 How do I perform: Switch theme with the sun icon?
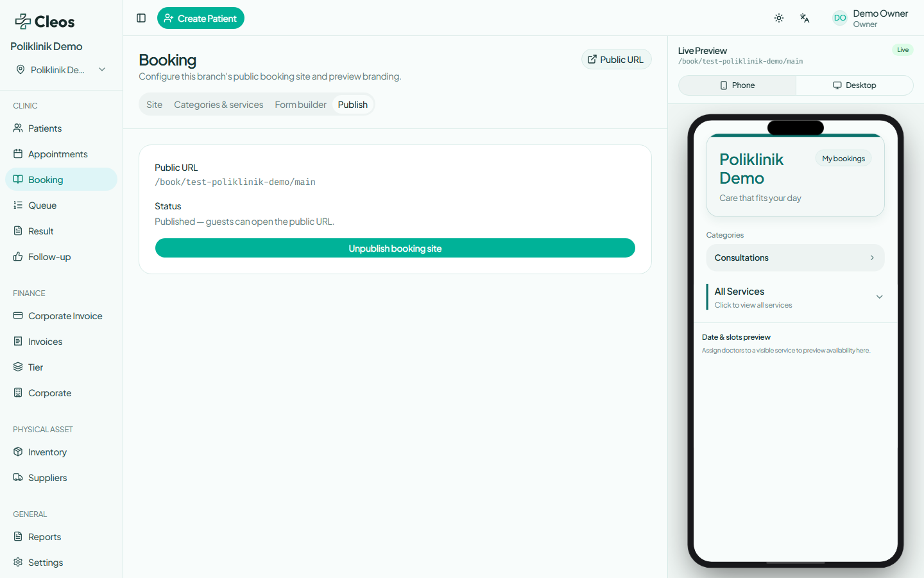point(779,18)
